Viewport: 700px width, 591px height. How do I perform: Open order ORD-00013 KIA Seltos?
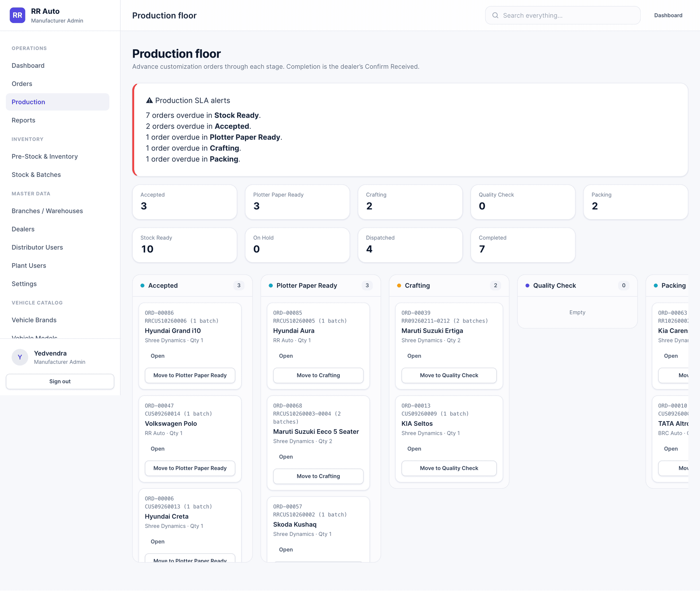pos(414,449)
